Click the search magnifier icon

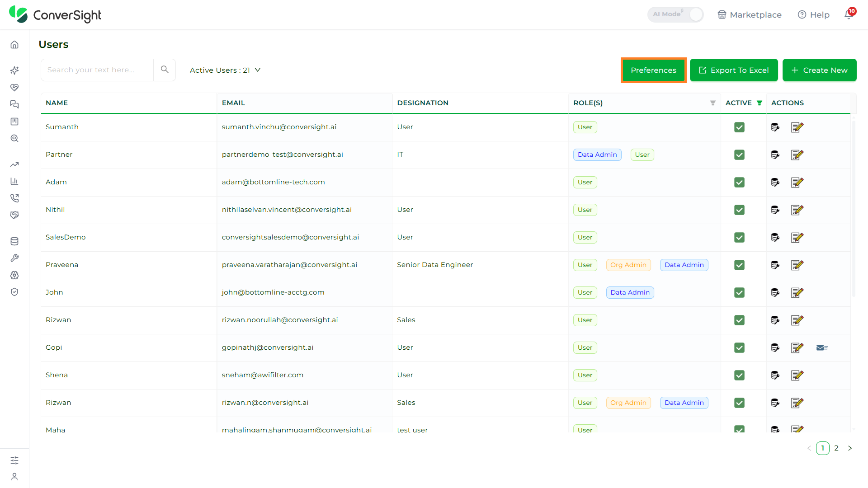click(165, 70)
